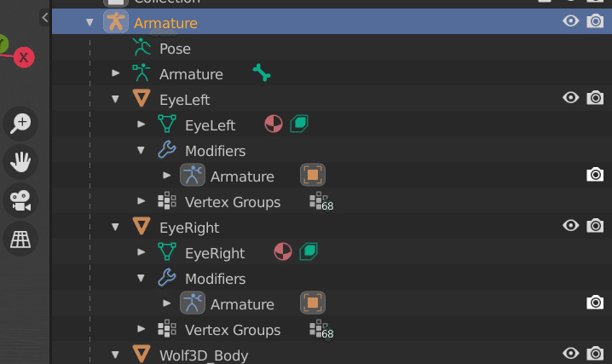Disable rendering for the Wolf3D_Body object
This screenshot has width=612, height=364.
point(596,354)
